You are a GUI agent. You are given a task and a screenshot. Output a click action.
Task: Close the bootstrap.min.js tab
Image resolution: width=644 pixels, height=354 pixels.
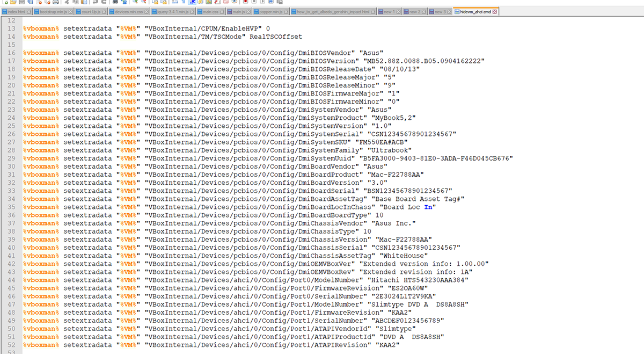[x=70, y=12]
